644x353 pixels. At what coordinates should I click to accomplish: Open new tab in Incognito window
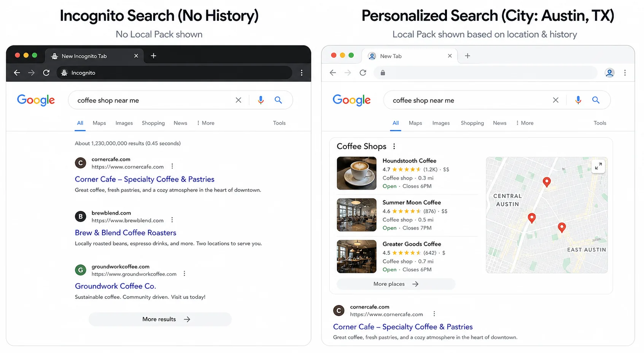point(153,56)
